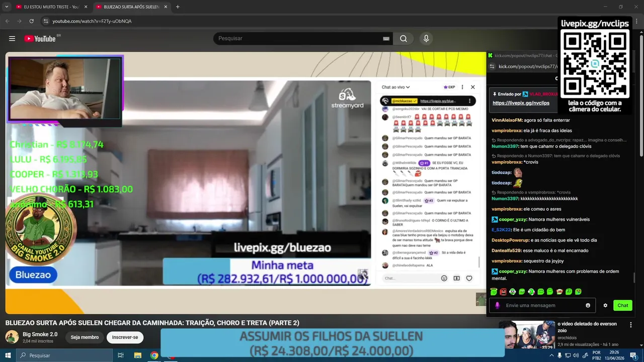Click purple microphone icon in Kick chat box

[497, 305]
